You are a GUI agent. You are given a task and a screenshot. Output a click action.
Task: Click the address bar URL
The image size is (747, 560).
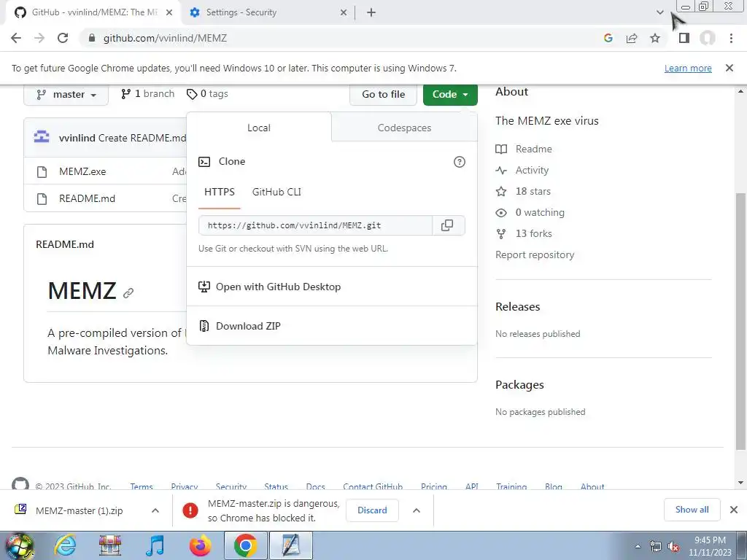click(165, 38)
